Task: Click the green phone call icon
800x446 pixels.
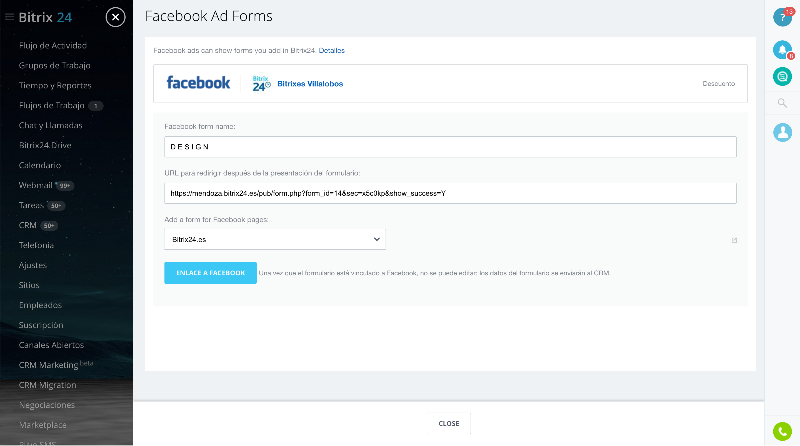Action: tap(782, 431)
